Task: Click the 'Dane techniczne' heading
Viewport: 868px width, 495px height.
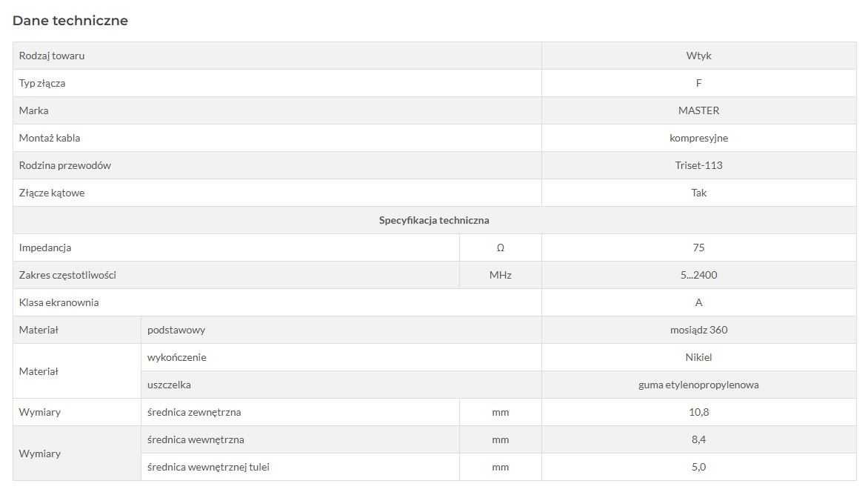Action: click(70, 21)
